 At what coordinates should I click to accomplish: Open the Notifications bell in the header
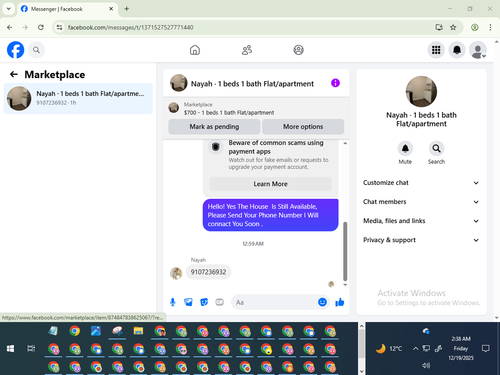pyautogui.click(x=457, y=50)
